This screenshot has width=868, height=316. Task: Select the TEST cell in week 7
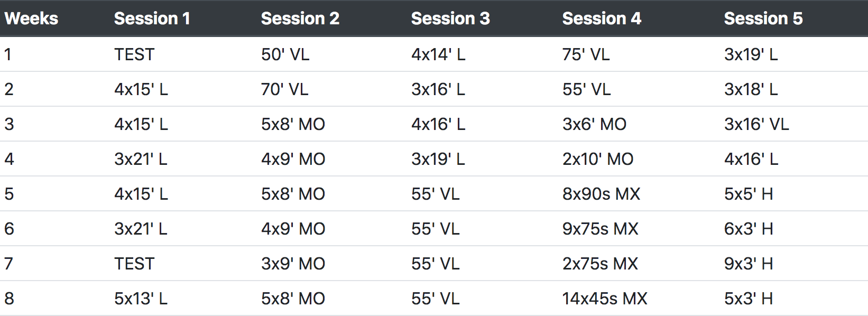tap(134, 264)
